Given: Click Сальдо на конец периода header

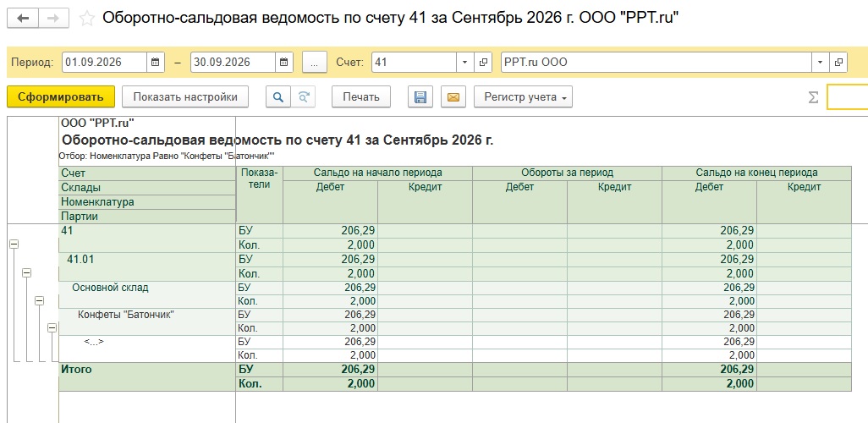Looking at the screenshot, I should (x=756, y=173).
